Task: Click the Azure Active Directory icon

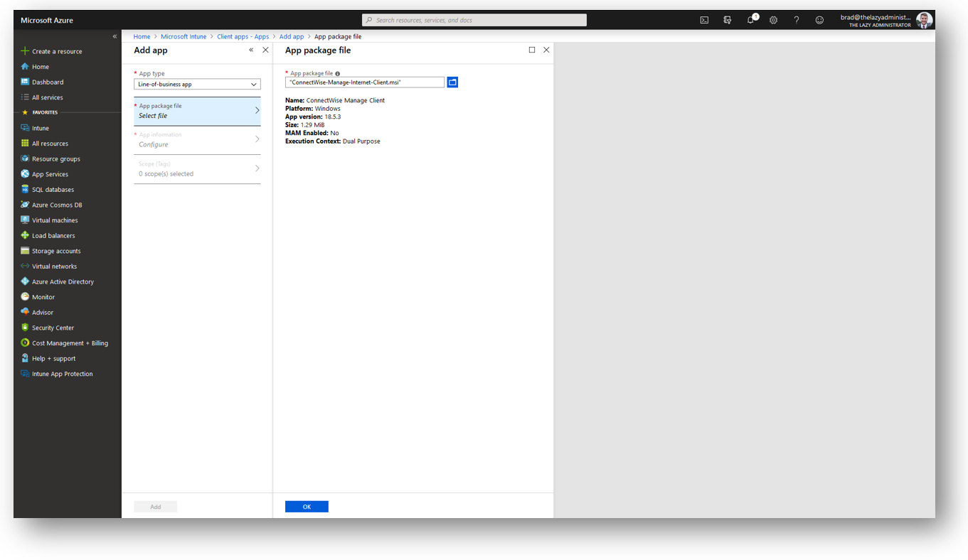Action: pyautogui.click(x=25, y=281)
